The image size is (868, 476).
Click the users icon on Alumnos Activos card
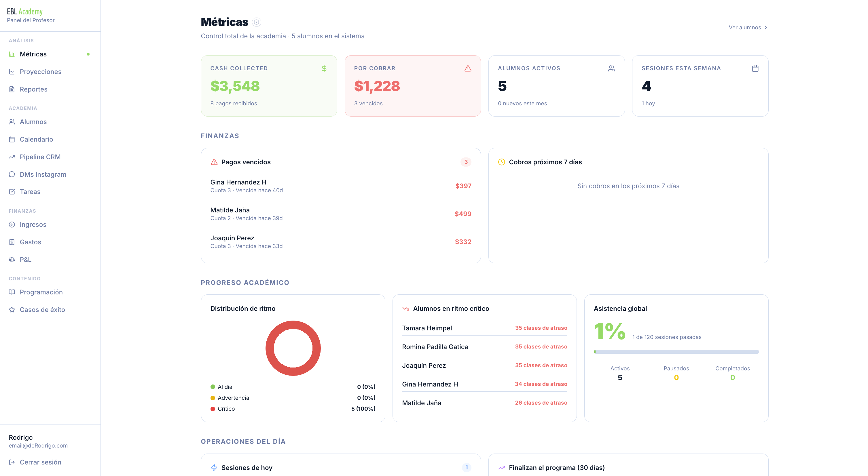(612, 68)
